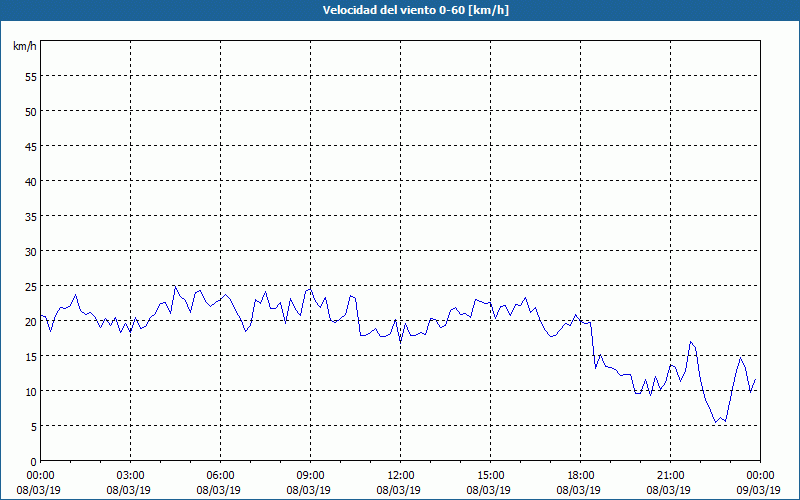
Task: Click the 09:00 time label
Action: pyautogui.click(x=309, y=476)
